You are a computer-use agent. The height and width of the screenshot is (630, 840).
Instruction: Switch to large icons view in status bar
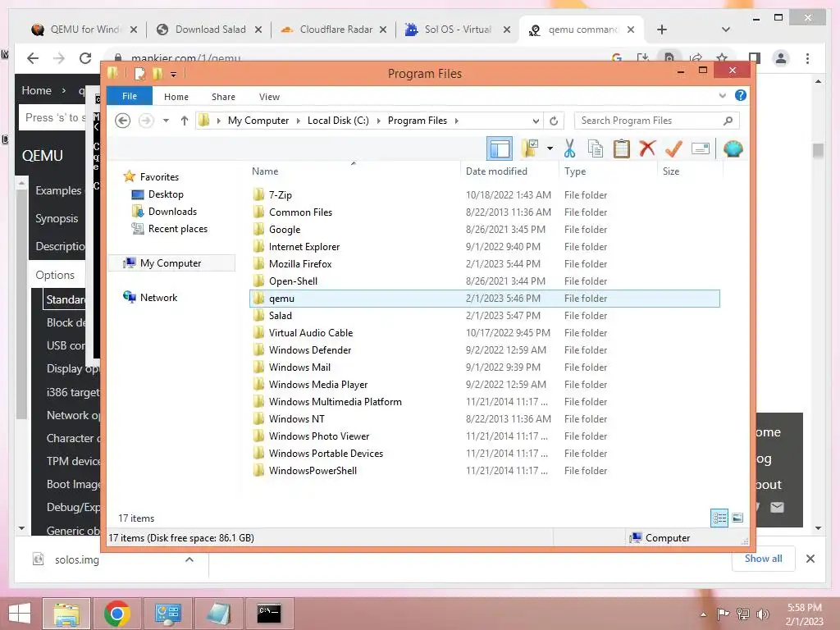coord(737,518)
